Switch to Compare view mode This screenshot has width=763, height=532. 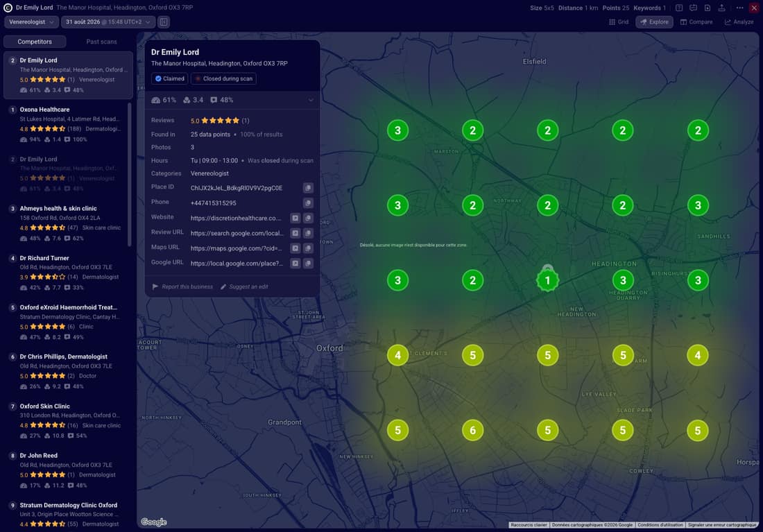[x=696, y=22]
